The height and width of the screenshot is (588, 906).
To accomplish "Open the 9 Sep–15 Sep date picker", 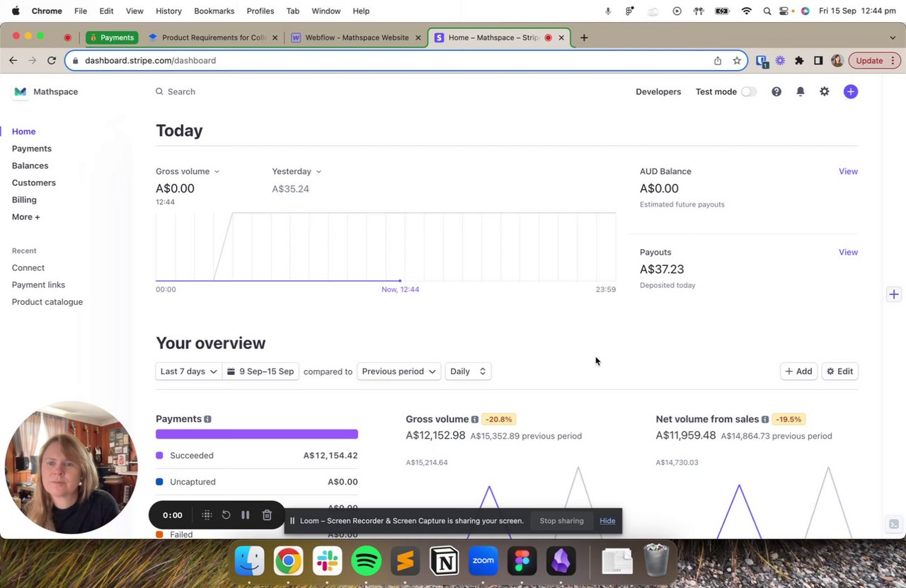I will [260, 371].
